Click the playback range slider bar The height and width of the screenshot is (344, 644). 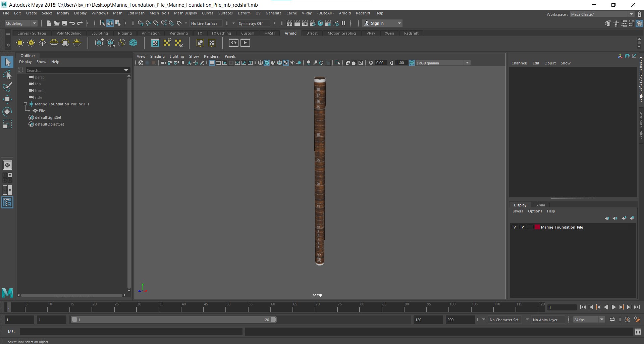(174, 320)
